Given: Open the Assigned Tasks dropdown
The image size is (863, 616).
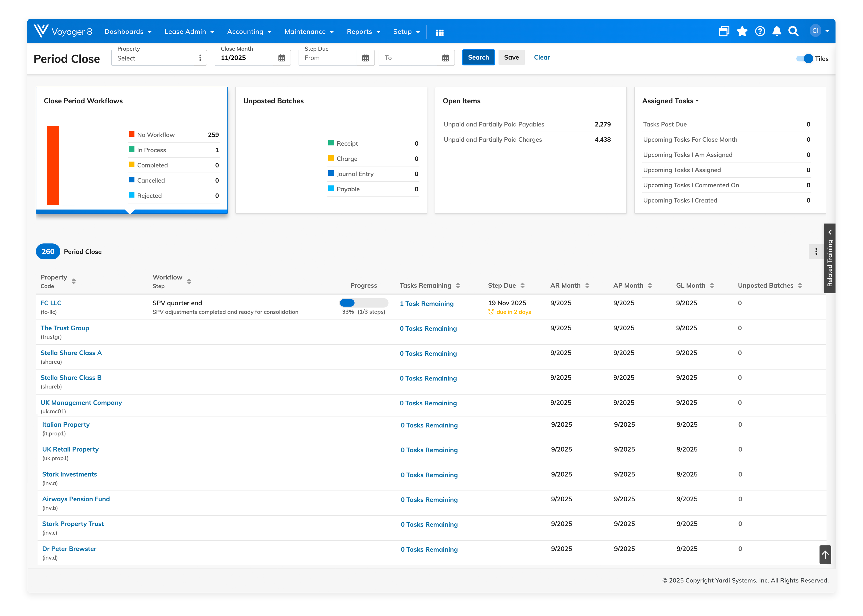Looking at the screenshot, I should 698,101.
